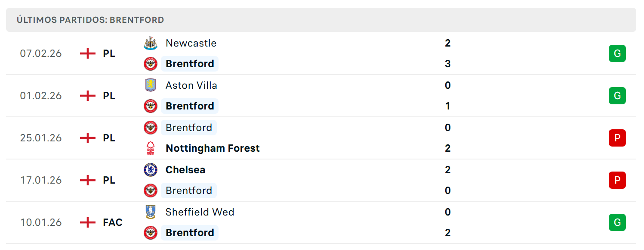Click the Últimos Partidos: Brentford header
Image resolution: width=644 pixels, height=250 pixels.
90,20
